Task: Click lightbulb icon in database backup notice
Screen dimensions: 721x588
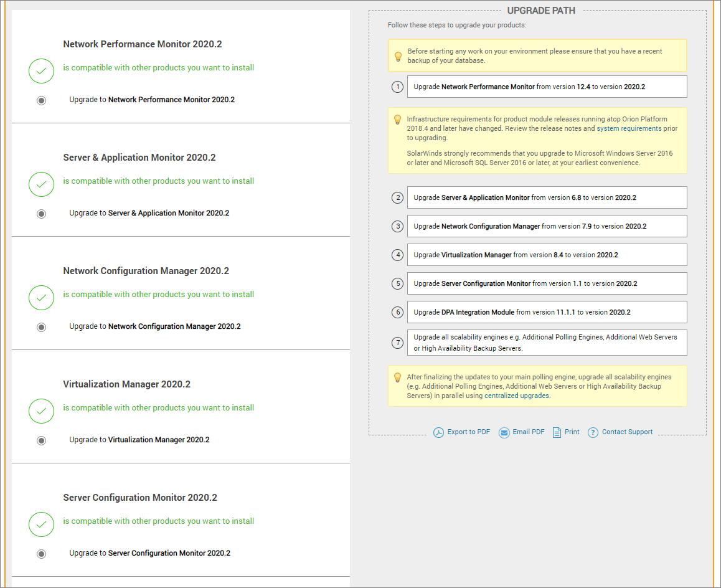Action: (x=398, y=56)
